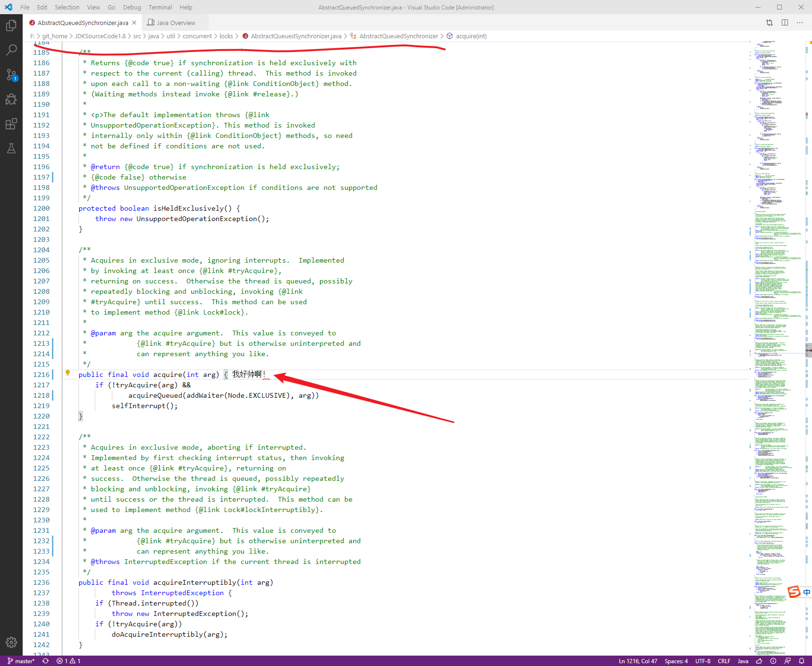Open the Go menu

coord(111,7)
